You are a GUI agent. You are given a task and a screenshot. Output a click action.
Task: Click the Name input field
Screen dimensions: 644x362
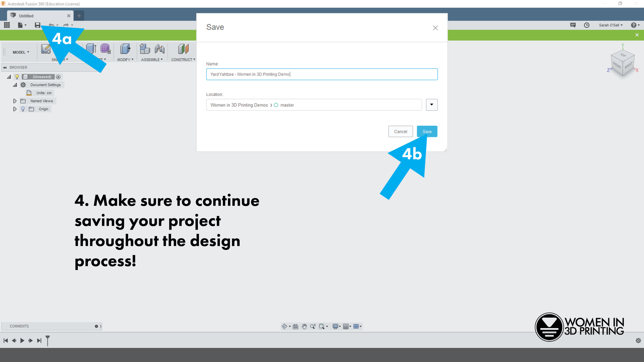point(322,74)
